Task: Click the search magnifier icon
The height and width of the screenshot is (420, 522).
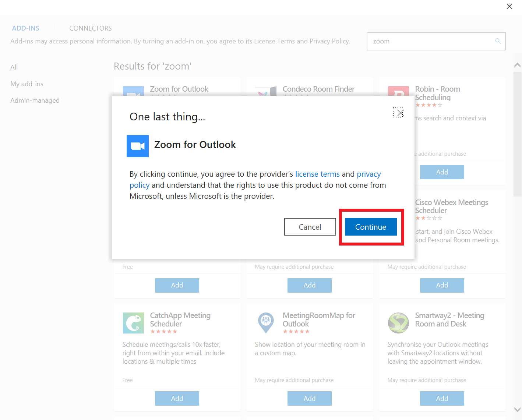Action: (x=498, y=41)
